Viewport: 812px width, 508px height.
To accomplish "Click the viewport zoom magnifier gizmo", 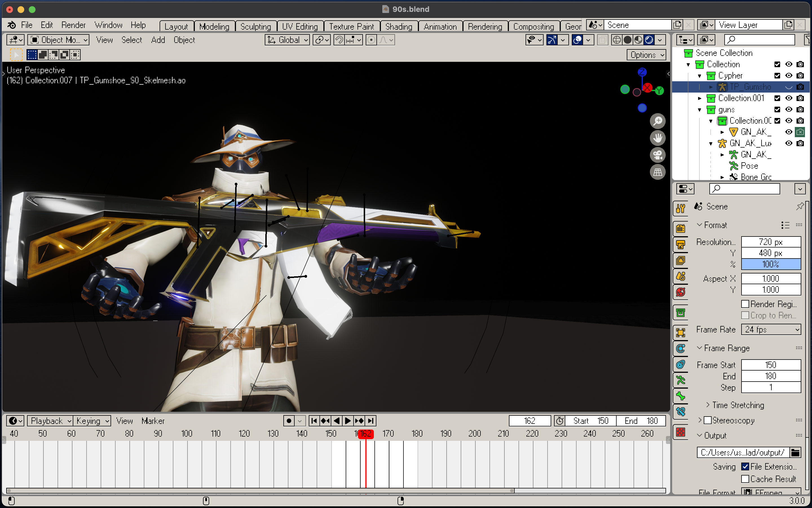I will (x=657, y=121).
